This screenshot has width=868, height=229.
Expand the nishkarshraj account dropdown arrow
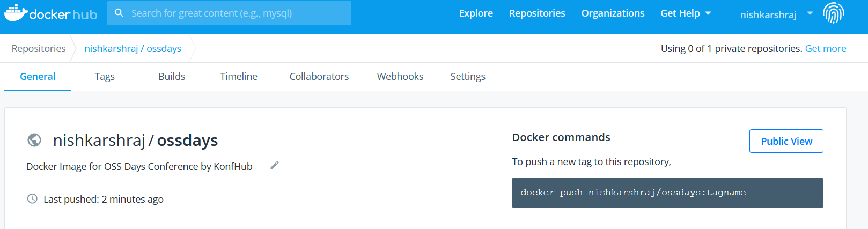810,13
